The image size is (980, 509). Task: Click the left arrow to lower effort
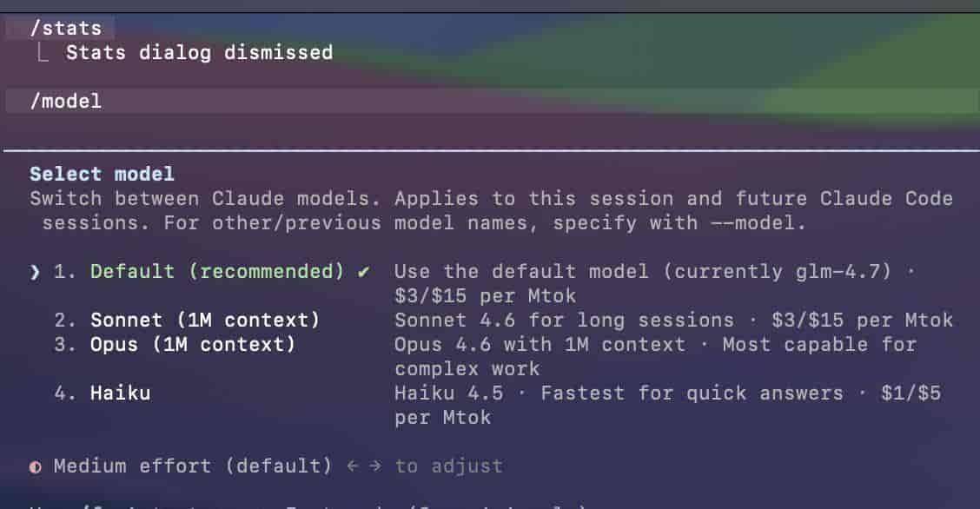pyautogui.click(x=352, y=466)
